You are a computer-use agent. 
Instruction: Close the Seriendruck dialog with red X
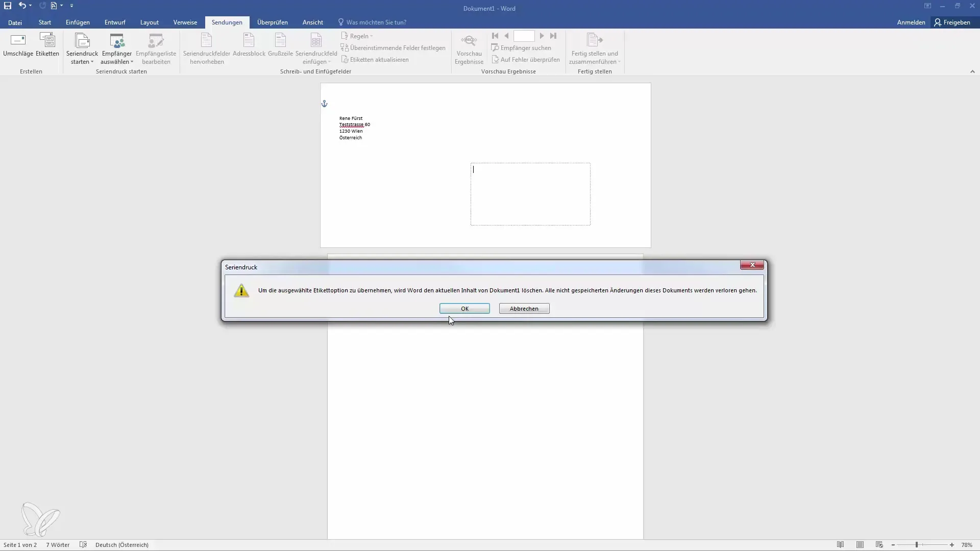(752, 265)
